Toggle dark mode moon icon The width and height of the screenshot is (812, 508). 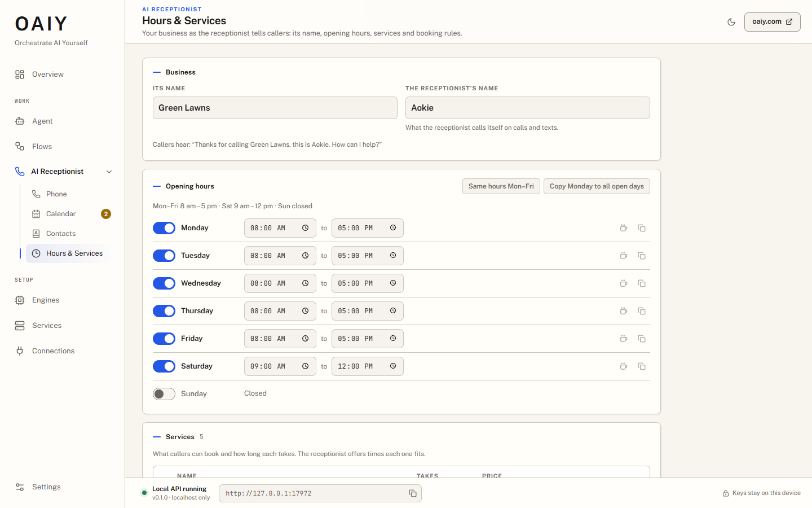[731, 22]
